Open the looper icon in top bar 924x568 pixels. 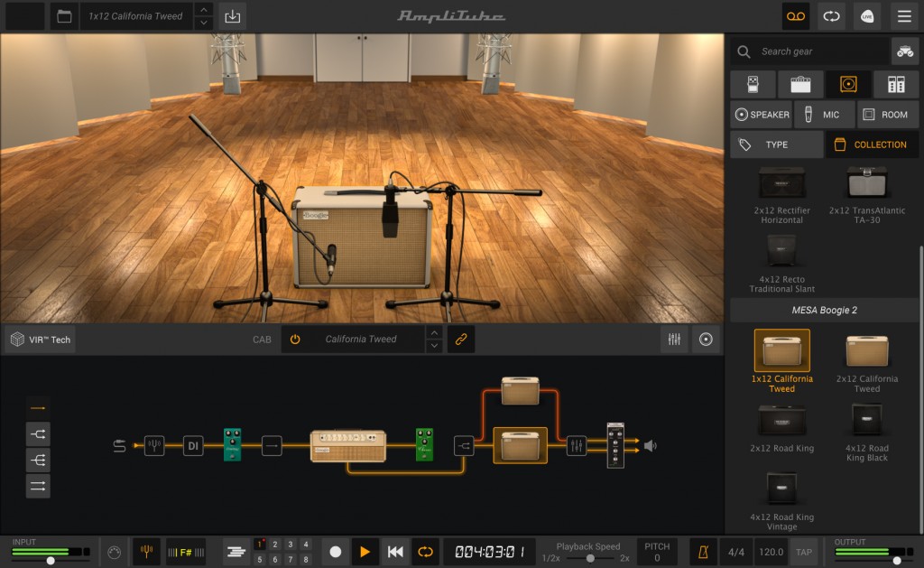[831, 16]
